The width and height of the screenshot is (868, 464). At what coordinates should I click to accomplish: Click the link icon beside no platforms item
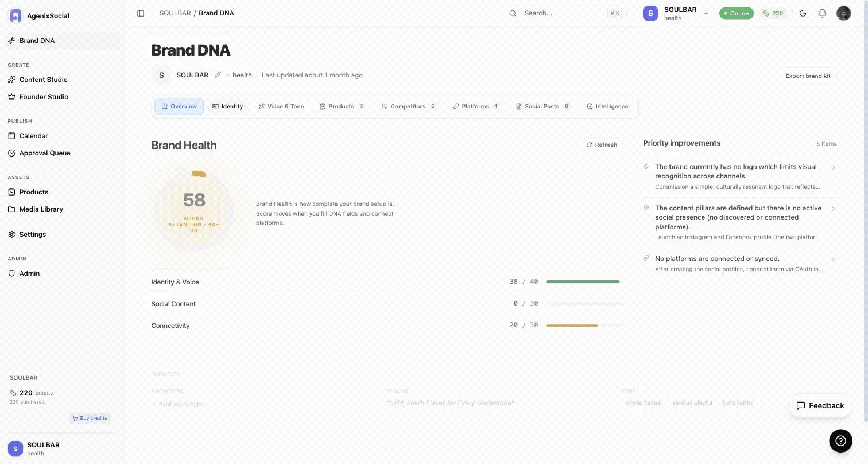point(646,259)
